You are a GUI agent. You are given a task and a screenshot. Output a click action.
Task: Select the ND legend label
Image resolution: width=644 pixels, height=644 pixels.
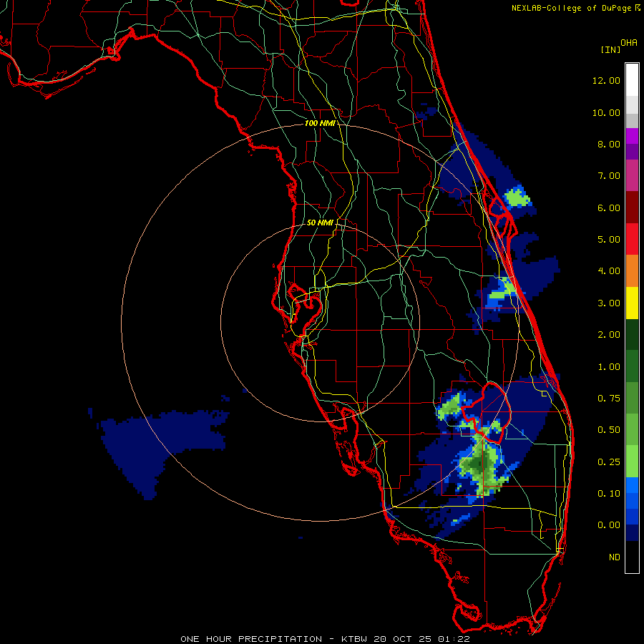(x=615, y=557)
